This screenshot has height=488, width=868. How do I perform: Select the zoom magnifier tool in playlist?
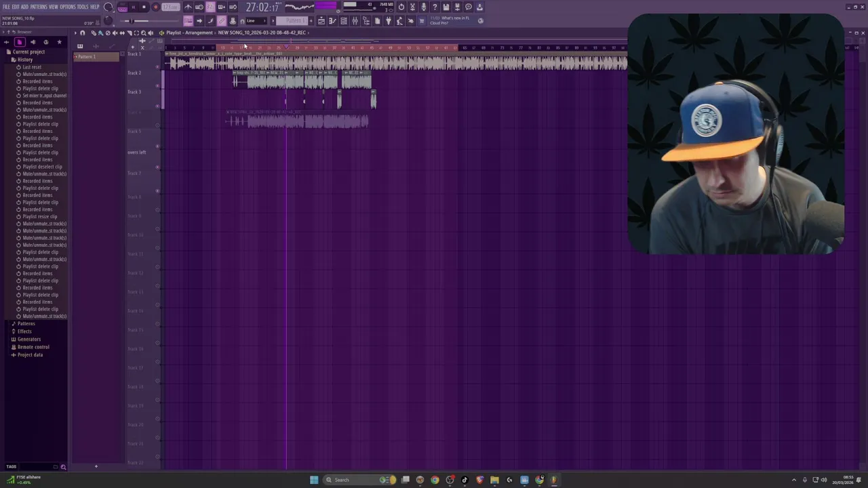tap(144, 33)
